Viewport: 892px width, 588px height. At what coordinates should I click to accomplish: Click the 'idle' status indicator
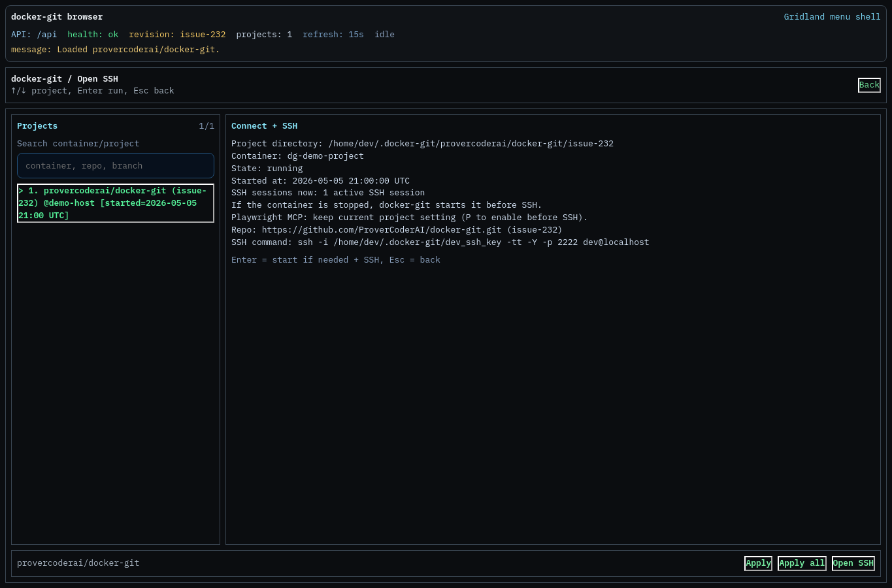click(384, 35)
